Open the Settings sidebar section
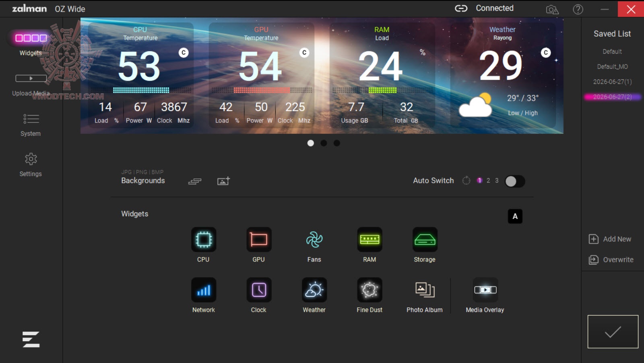Image resolution: width=644 pixels, height=363 pixels. coord(31,165)
